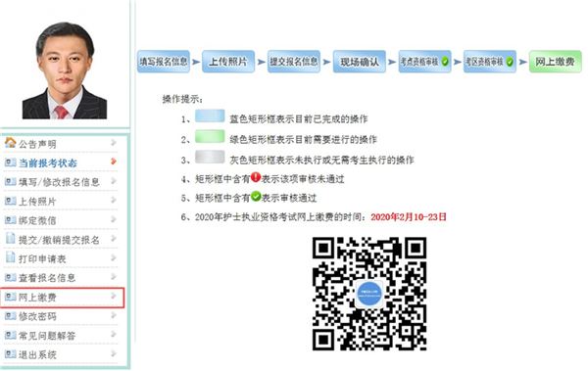Click the 上传照片 step button in progress bar
The width and height of the screenshot is (588, 371).
(x=228, y=62)
